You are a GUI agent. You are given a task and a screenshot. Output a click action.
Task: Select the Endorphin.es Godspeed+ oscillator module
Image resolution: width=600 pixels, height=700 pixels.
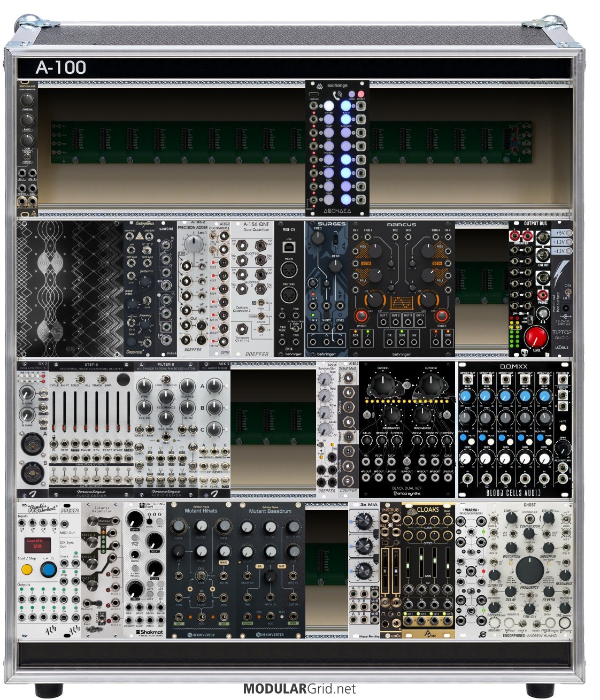(140, 289)
